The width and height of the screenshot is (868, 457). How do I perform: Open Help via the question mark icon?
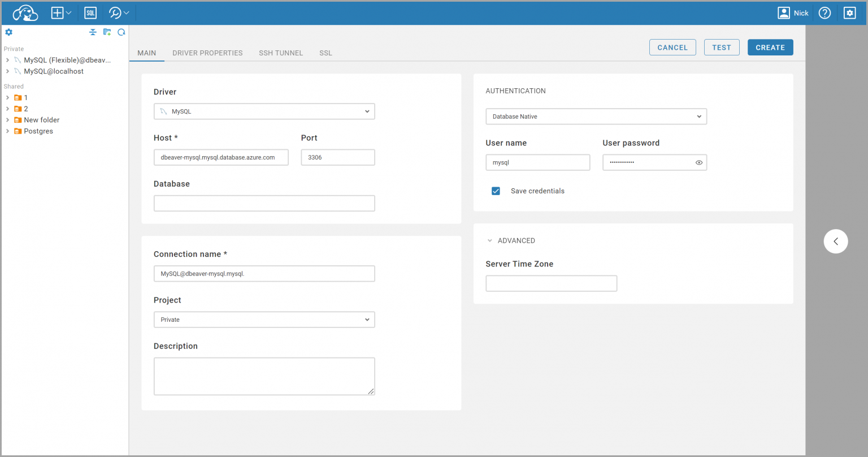coord(824,12)
